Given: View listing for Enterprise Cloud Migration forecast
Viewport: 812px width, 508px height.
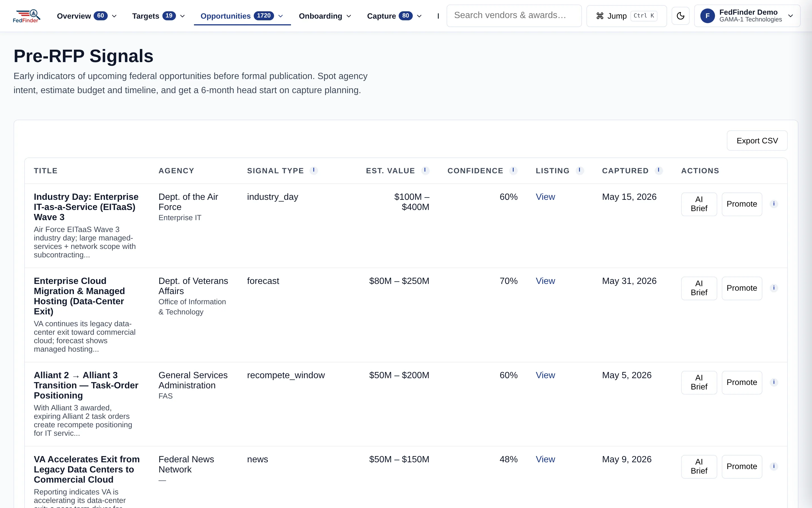Looking at the screenshot, I should pos(545,281).
